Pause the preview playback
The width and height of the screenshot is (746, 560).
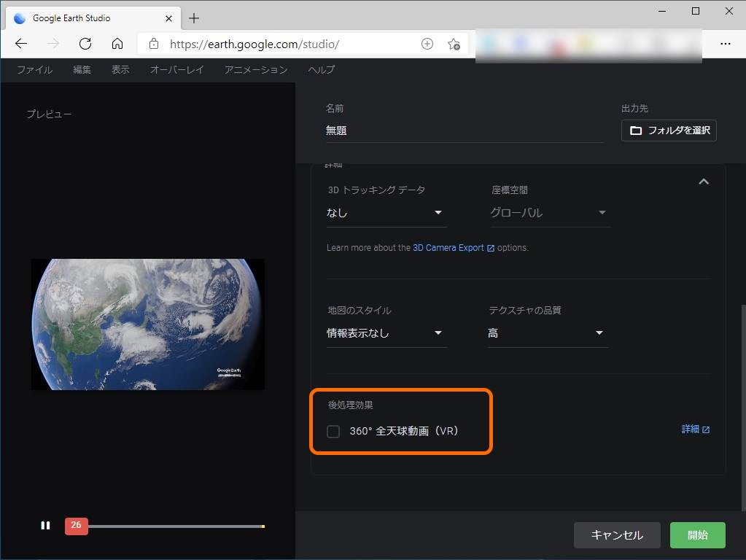[x=45, y=525]
